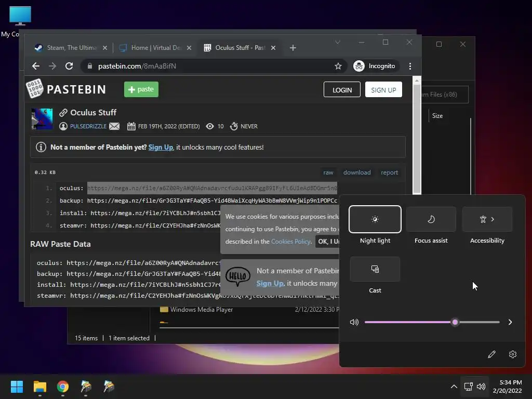Reload the Pastebin page

(x=69, y=66)
